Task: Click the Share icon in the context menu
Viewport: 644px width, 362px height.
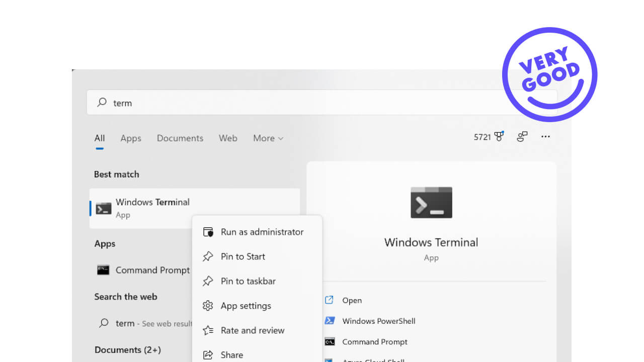Action: (208, 354)
